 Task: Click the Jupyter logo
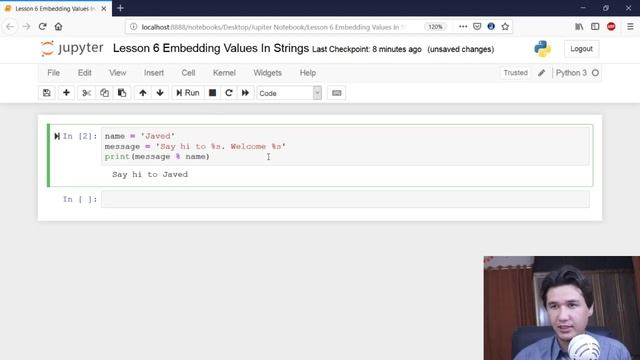[x=72, y=48]
